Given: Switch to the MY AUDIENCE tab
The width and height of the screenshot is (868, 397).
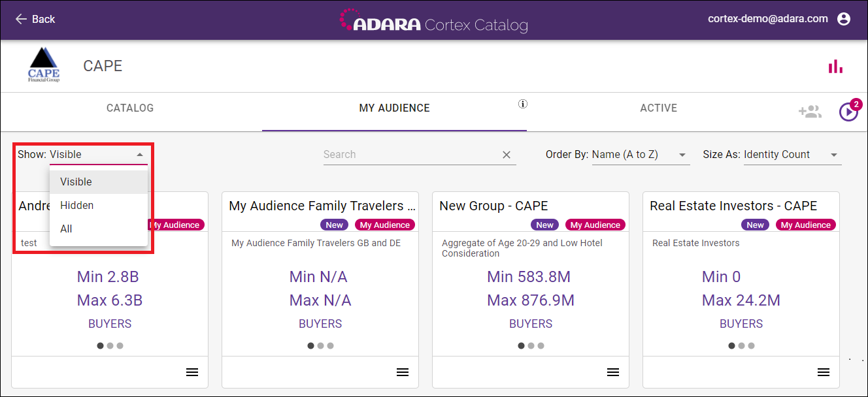Looking at the screenshot, I should click(x=395, y=108).
